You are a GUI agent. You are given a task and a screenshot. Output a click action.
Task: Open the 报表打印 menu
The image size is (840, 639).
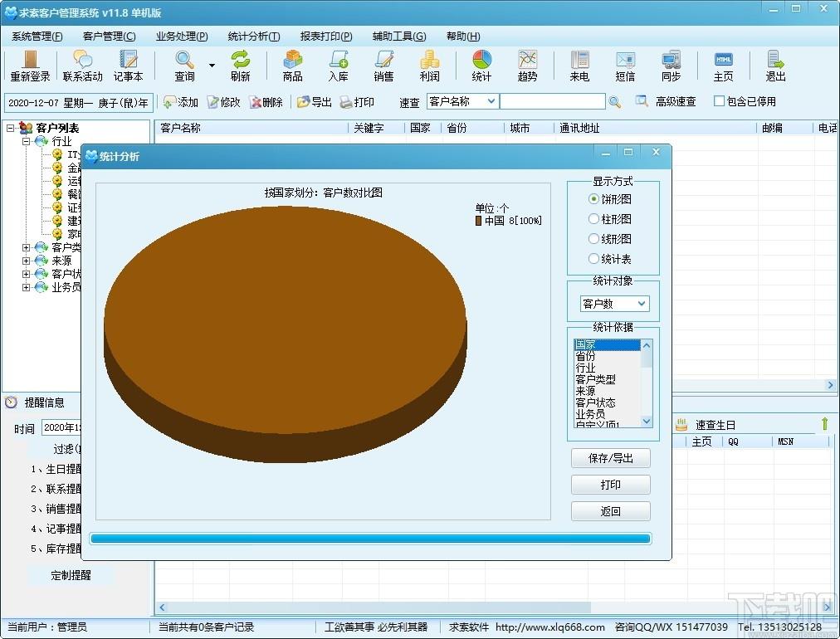[x=325, y=36]
